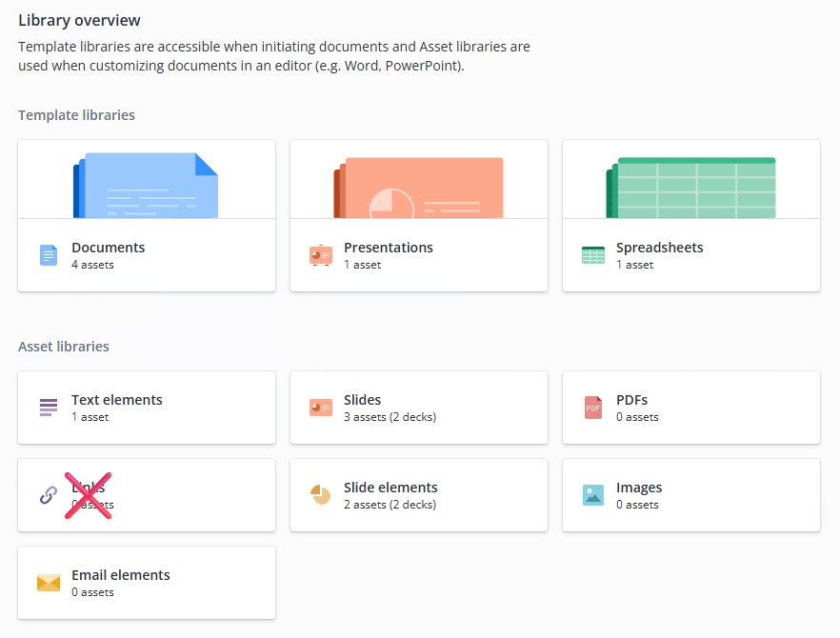840x638 pixels.
Task: Click the Links chain icon
Action: [49, 495]
